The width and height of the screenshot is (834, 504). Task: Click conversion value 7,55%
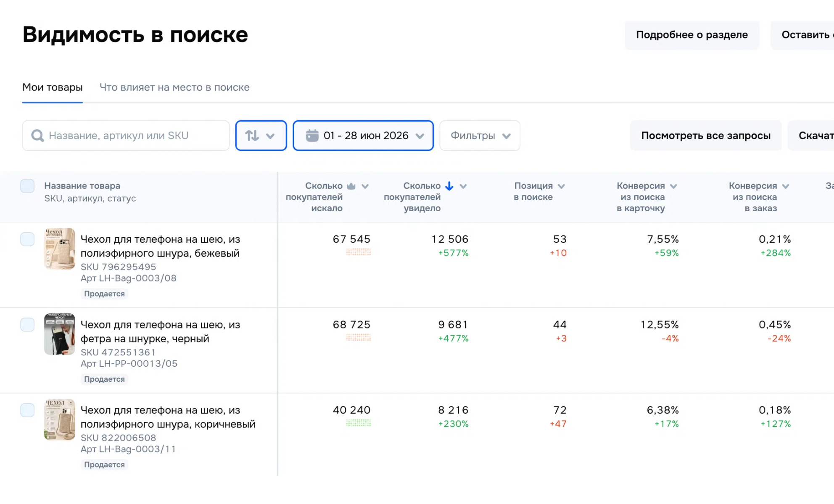[x=663, y=239]
